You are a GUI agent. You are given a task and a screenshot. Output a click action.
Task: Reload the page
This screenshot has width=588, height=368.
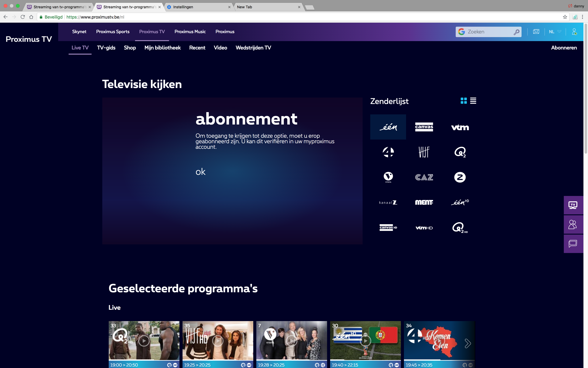click(x=23, y=17)
